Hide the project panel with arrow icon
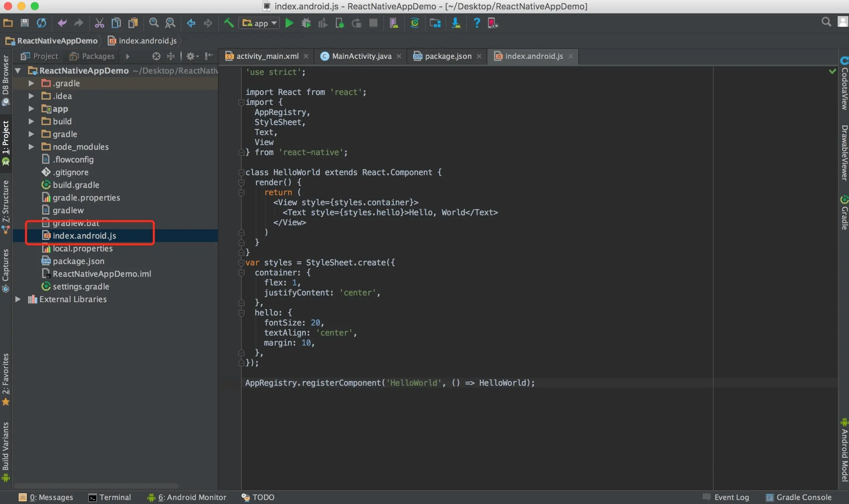This screenshot has height=504, width=849. 209,56
